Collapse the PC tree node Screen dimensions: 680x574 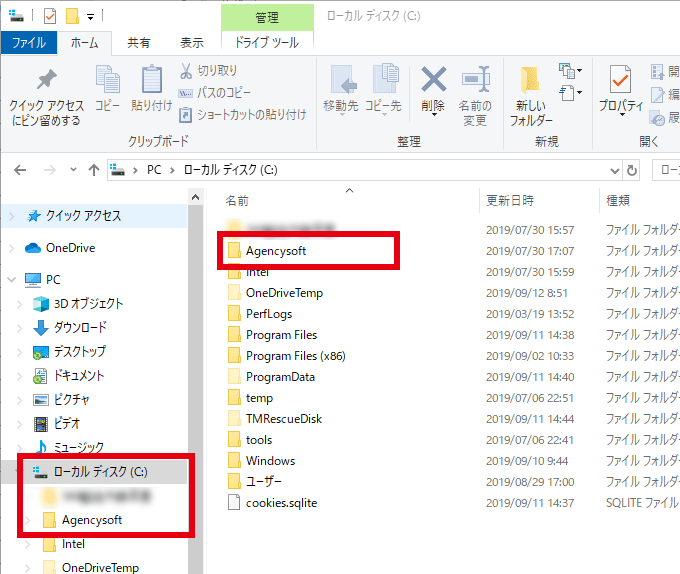12,280
